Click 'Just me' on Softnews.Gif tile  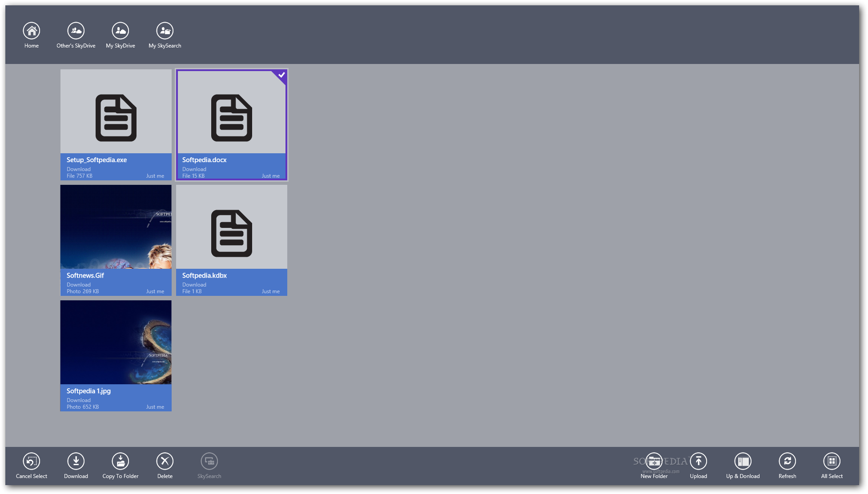click(155, 291)
